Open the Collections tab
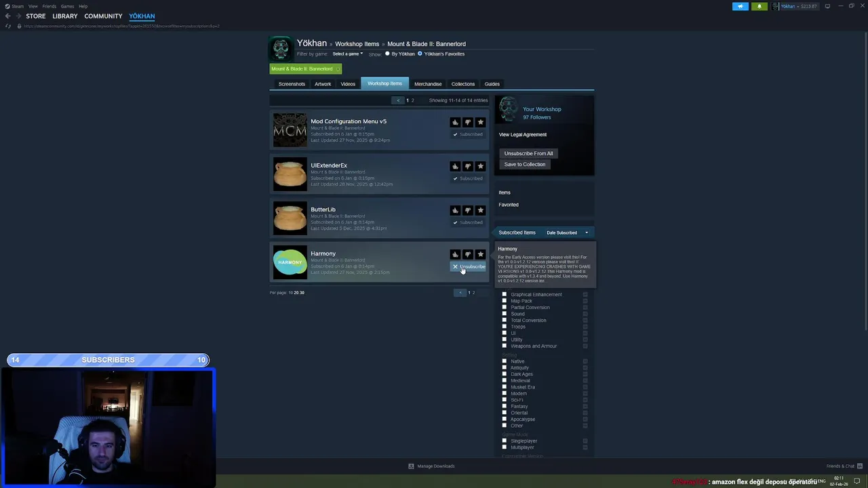The width and height of the screenshot is (868, 488). coord(463,84)
